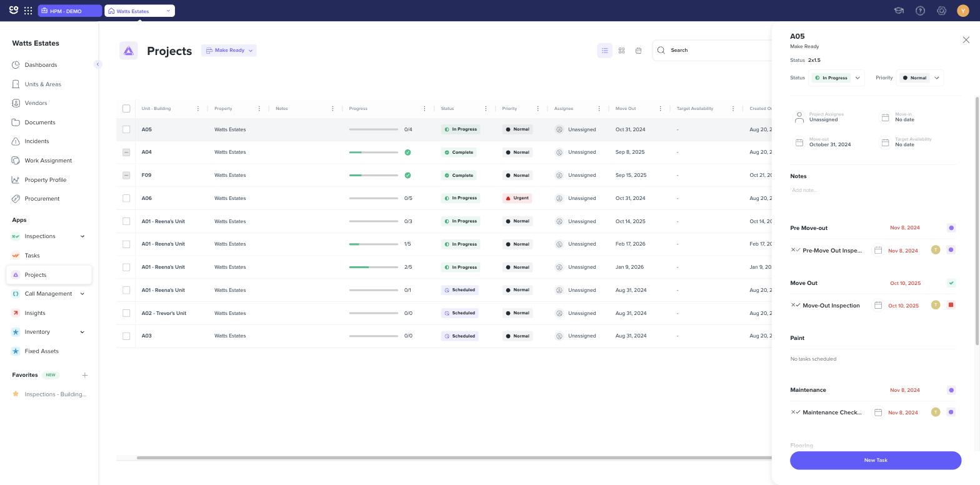Click purple status dot on Maintenance section

click(951, 390)
